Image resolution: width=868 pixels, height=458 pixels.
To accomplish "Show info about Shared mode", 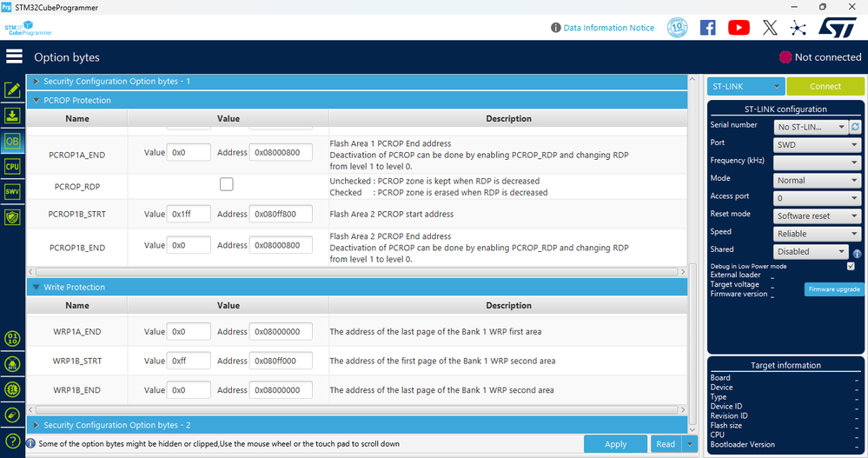I will [x=857, y=254].
